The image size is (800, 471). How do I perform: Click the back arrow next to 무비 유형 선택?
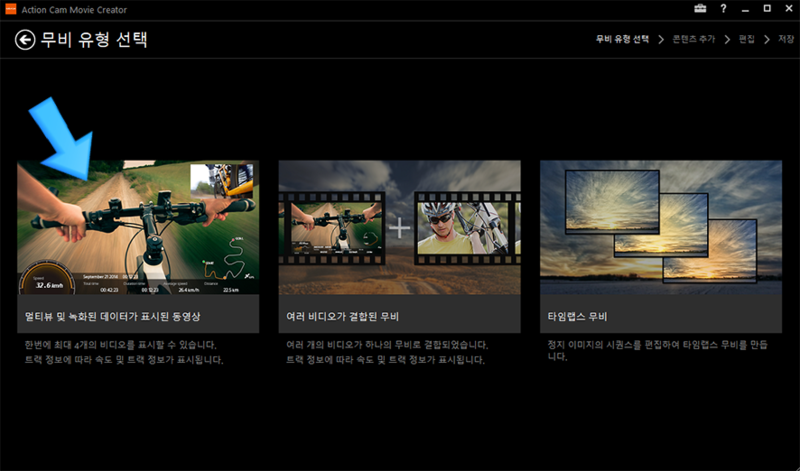point(24,40)
